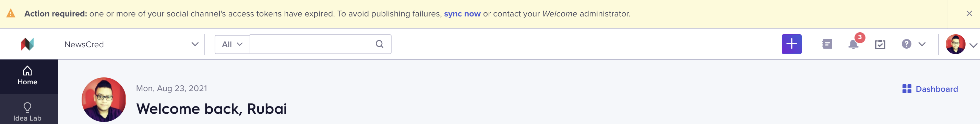Image resolution: width=980 pixels, height=124 pixels.
Task: Go to Home in the sidebar
Action: click(x=27, y=76)
